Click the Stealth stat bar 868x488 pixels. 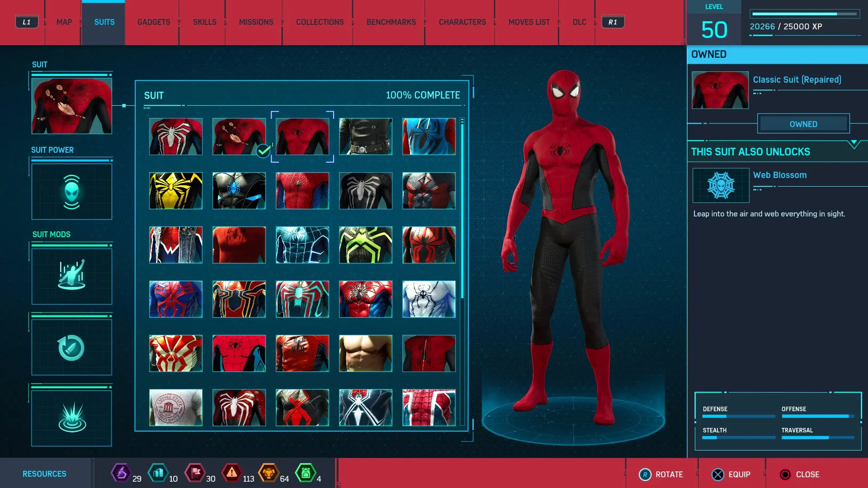tap(739, 437)
